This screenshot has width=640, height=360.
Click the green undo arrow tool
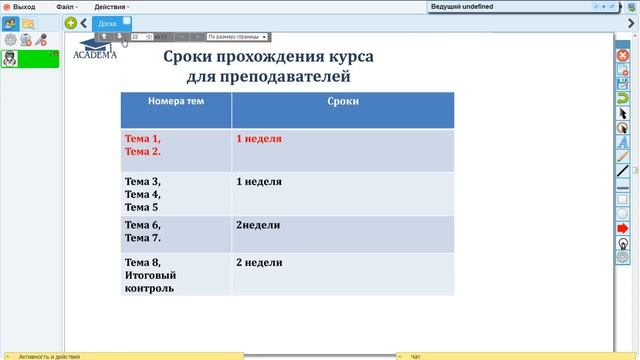click(622, 99)
